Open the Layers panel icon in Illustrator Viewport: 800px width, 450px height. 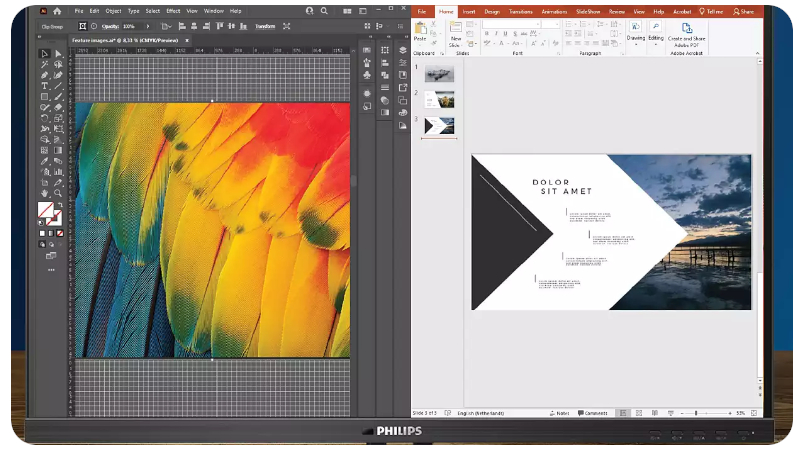pyautogui.click(x=402, y=50)
